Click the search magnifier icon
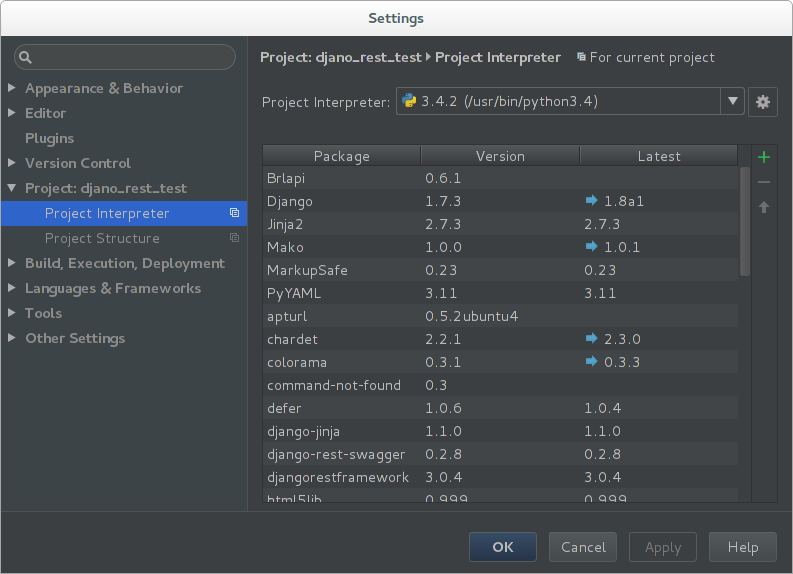Screen dimensions: 793x574 point(25,57)
